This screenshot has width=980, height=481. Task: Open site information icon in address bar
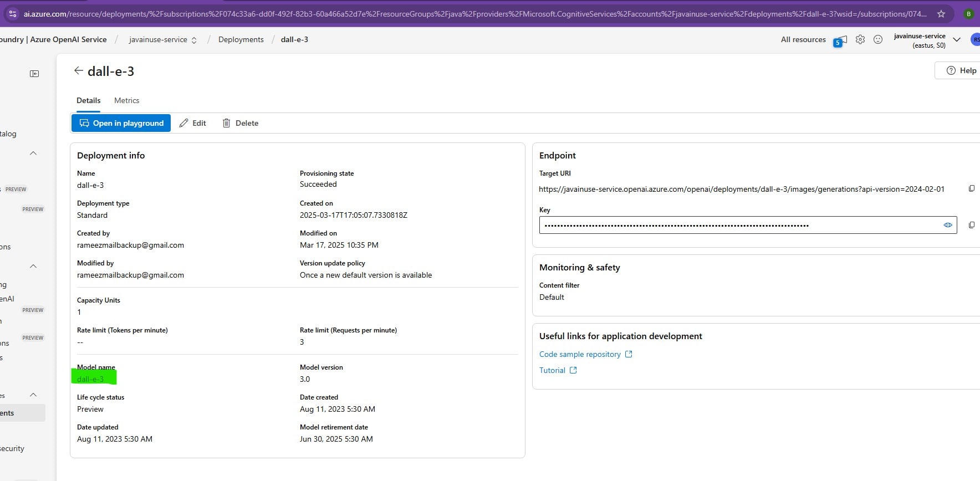pos(13,14)
